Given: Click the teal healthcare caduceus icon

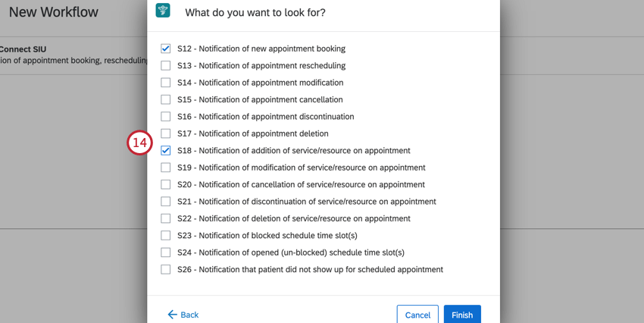Looking at the screenshot, I should point(163,11).
